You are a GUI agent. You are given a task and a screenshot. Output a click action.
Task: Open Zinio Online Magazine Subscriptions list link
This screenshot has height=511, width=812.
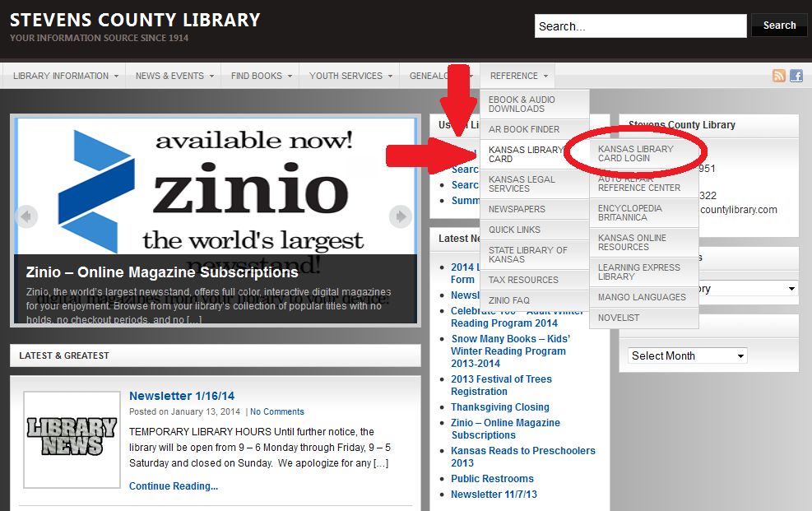click(505, 429)
